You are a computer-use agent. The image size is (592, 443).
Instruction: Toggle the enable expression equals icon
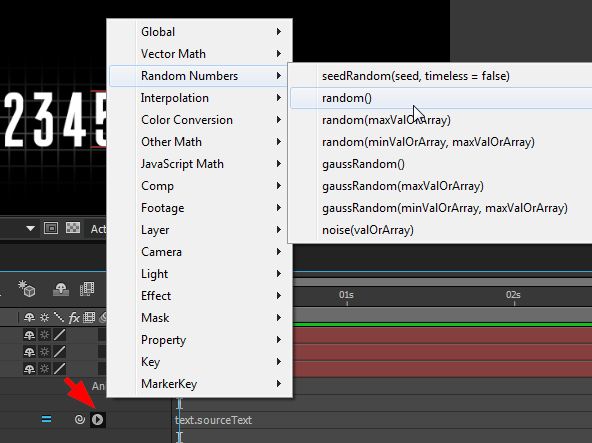click(x=46, y=419)
